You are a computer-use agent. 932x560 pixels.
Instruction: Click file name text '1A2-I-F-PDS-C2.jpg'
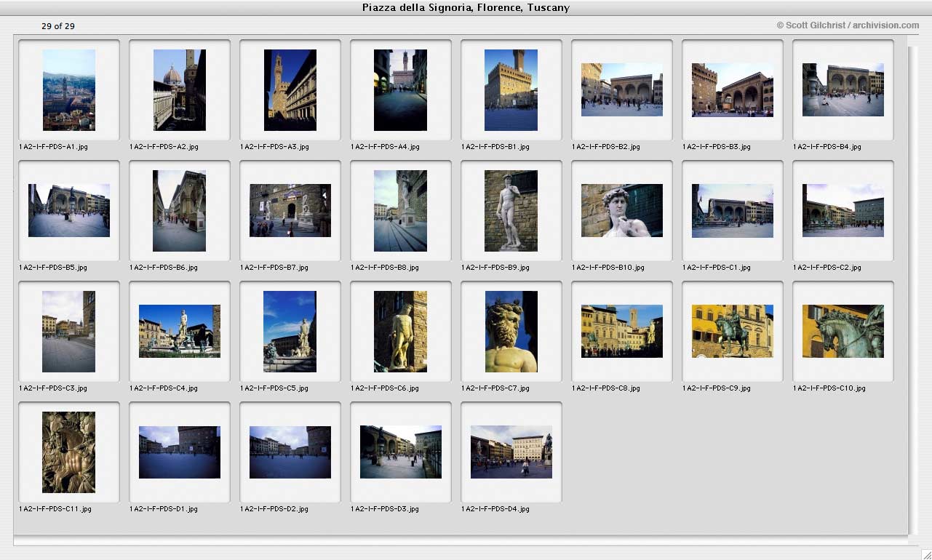[x=827, y=268]
